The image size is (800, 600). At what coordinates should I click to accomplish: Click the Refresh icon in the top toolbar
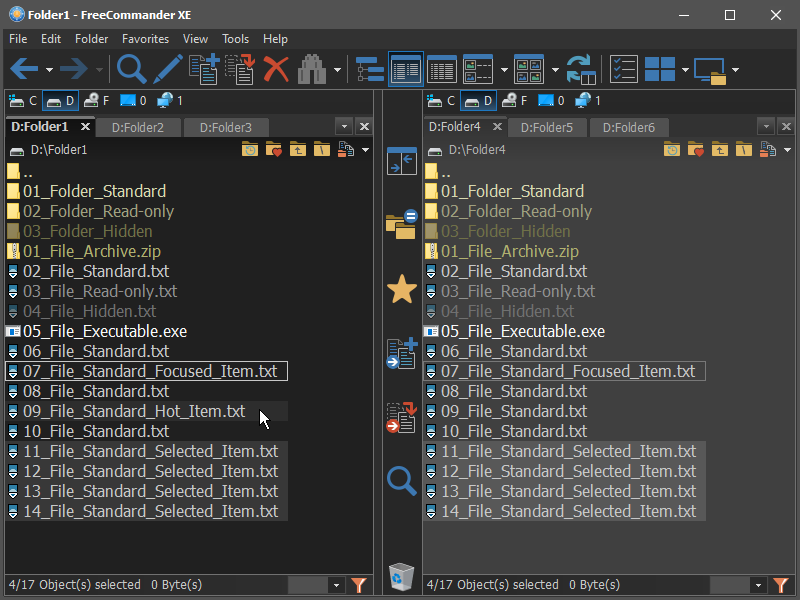tap(580, 69)
